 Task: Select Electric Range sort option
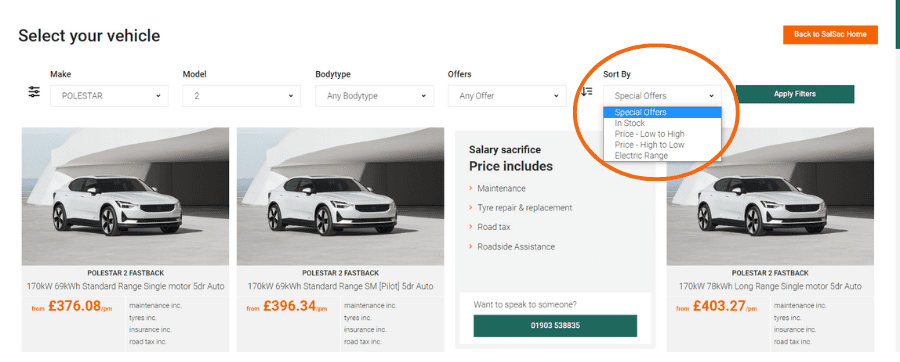pyautogui.click(x=662, y=155)
